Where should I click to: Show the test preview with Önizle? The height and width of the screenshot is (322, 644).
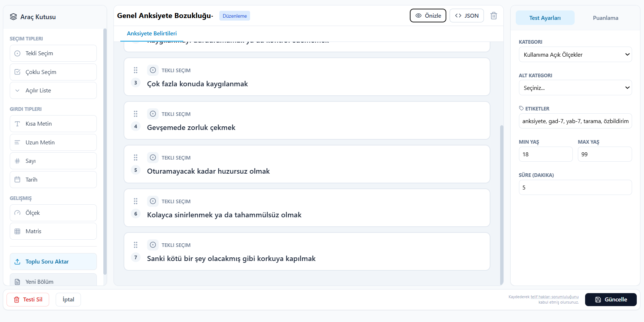pos(428,16)
